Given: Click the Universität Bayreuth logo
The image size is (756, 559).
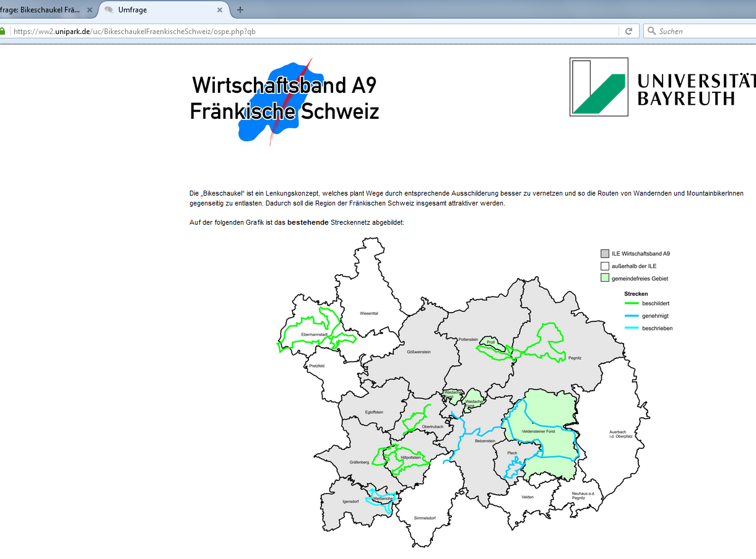Looking at the screenshot, I should click(x=663, y=87).
